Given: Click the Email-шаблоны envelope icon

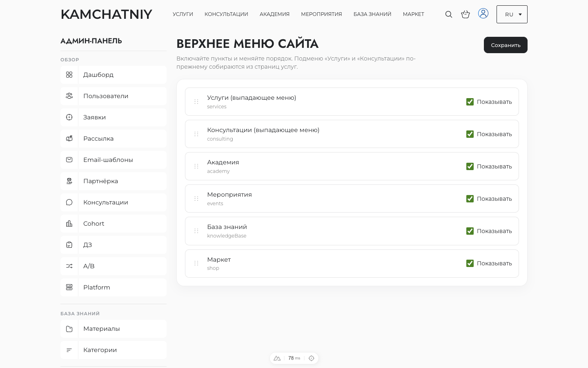Looking at the screenshot, I should (69, 160).
